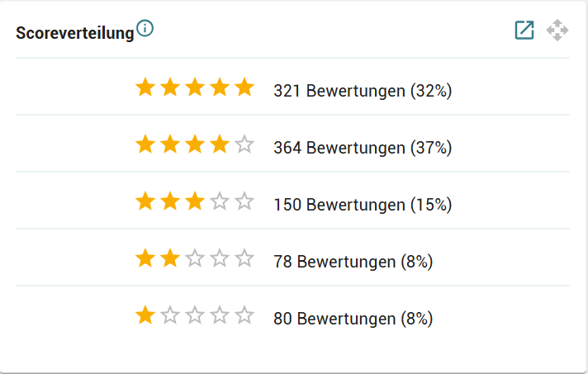Screen dimensions: 588x374
Task: Select the 150 Bewertungen (15%) entry
Action: pos(363,205)
